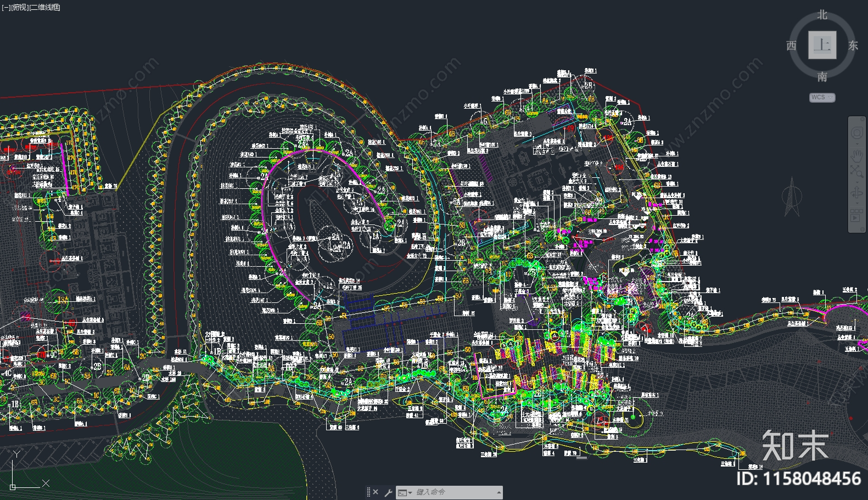Select the Orbit tool

click(856, 192)
